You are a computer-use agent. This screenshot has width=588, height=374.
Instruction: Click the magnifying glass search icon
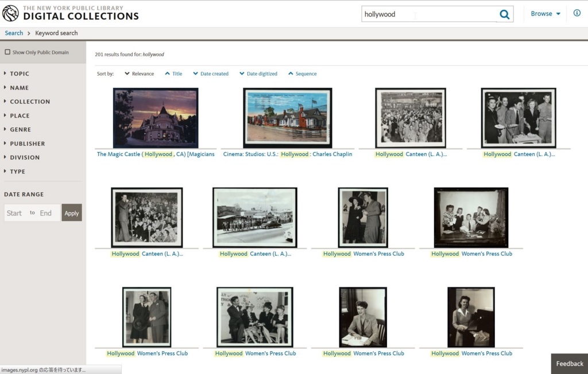click(505, 14)
